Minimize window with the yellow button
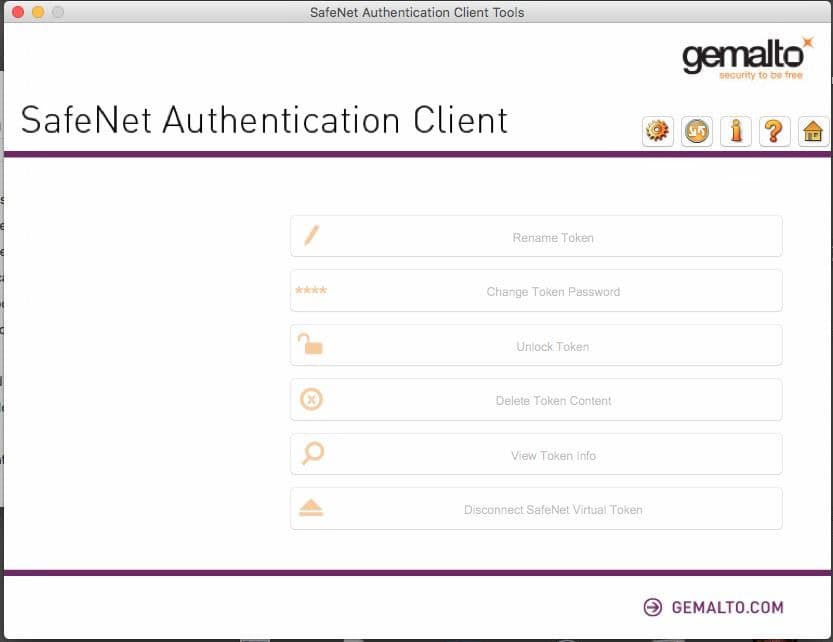Image resolution: width=833 pixels, height=642 pixels. point(38,12)
